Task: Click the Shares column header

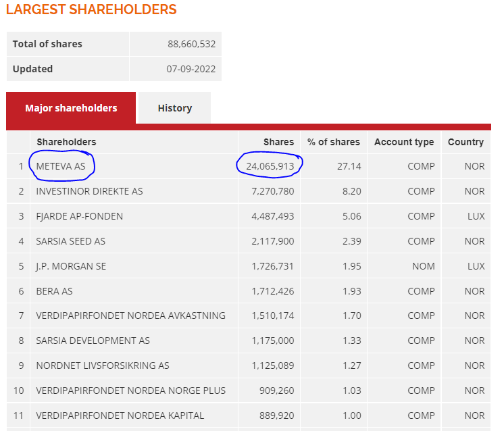Action: tap(278, 142)
